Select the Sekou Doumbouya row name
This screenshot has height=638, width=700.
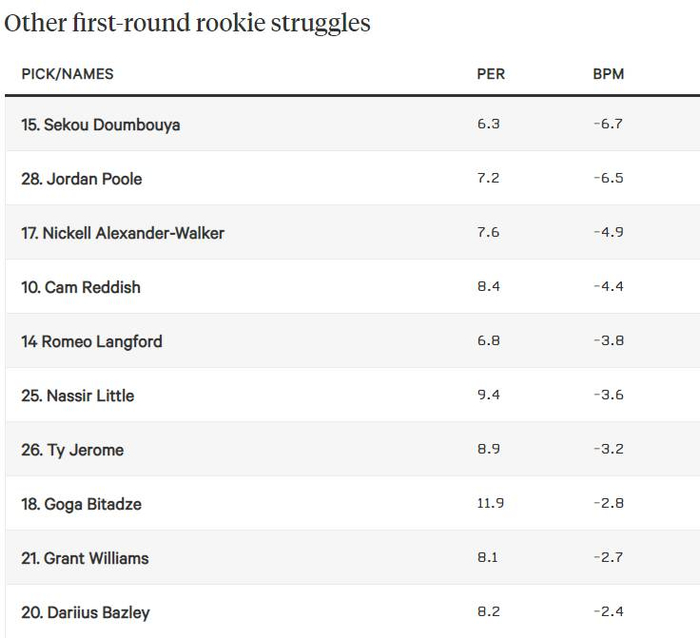pyautogui.click(x=100, y=125)
